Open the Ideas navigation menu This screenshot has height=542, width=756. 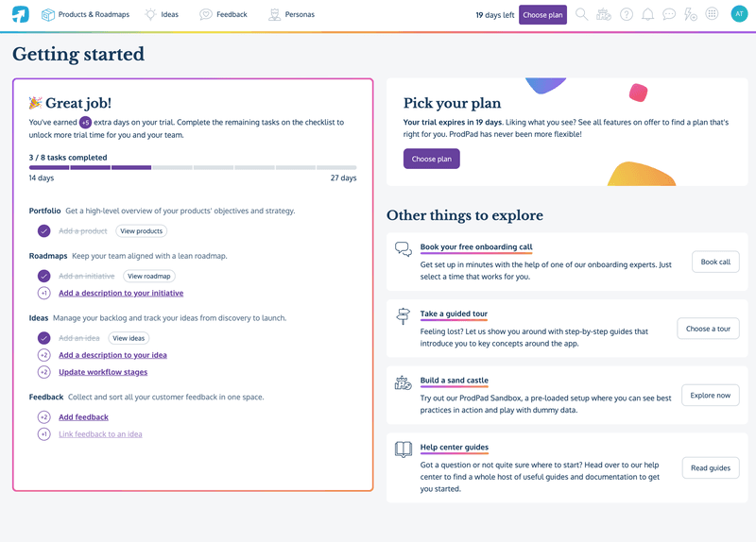click(x=162, y=14)
